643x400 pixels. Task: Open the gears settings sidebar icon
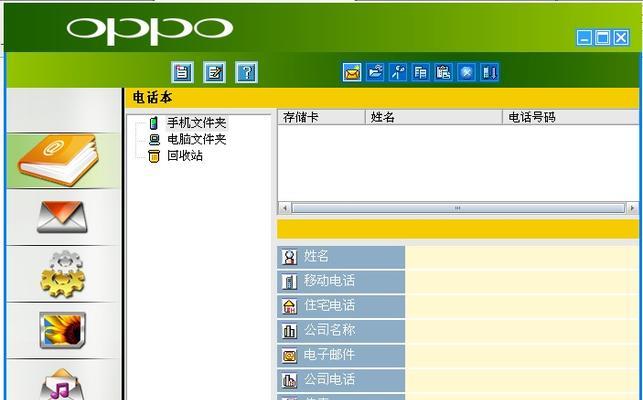coord(63,274)
